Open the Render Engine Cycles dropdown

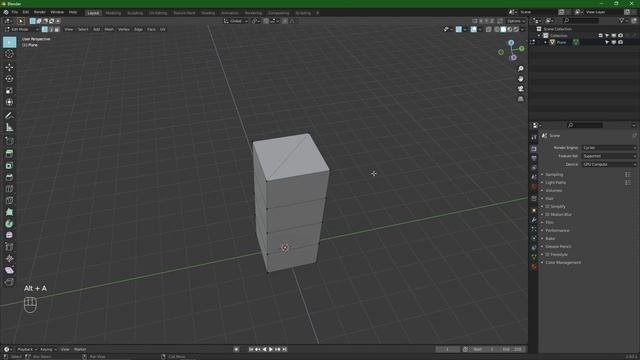609,148
